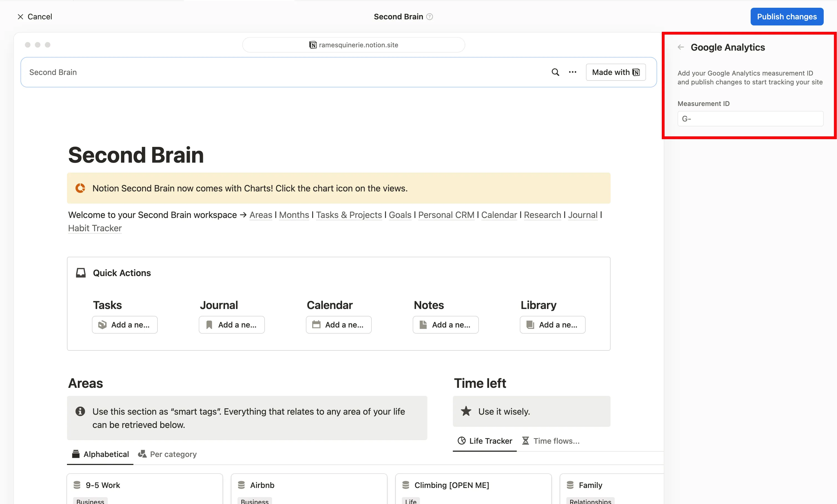Click the database icon on the 9-5 Work card
Image resolution: width=837 pixels, height=504 pixels.
[x=77, y=485]
